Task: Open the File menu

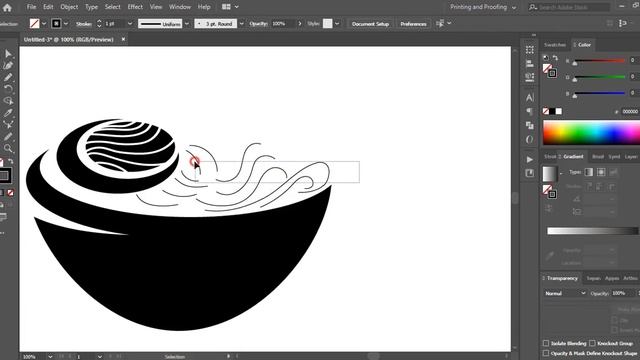Action: click(x=31, y=7)
